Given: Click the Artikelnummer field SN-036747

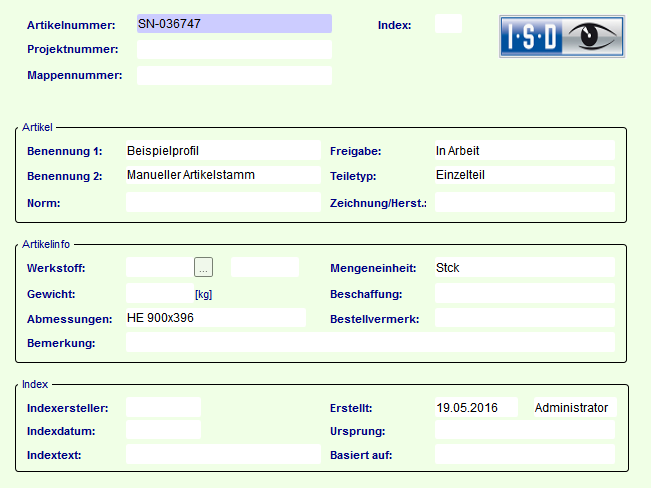Looking at the screenshot, I should [x=233, y=24].
